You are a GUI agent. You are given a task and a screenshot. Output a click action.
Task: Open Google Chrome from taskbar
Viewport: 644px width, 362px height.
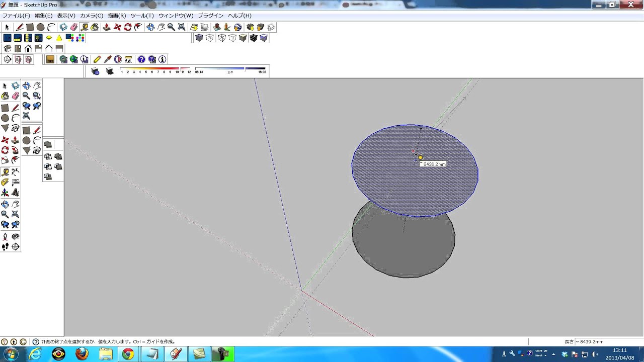click(x=128, y=354)
